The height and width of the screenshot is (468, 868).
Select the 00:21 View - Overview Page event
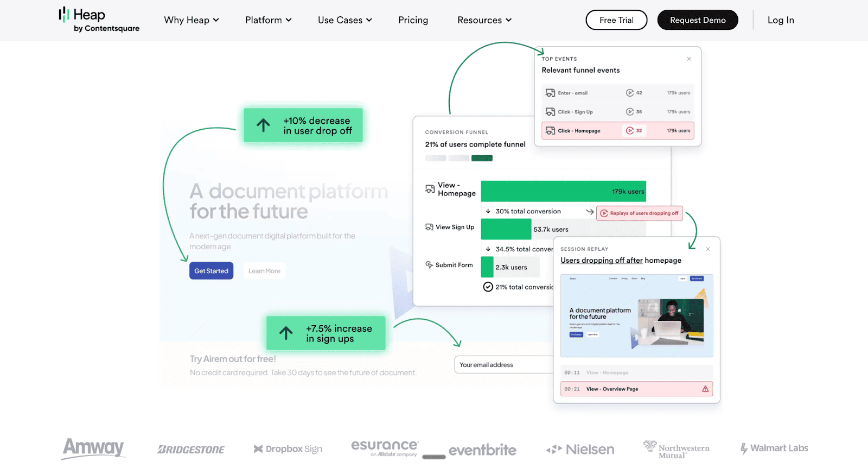[636, 389]
